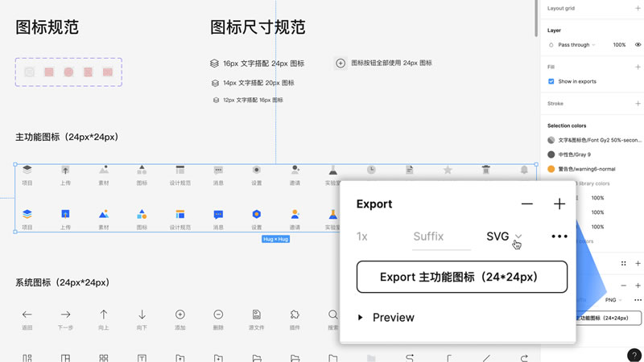
Task: Open export options three-dot menu
Action: [559, 237]
